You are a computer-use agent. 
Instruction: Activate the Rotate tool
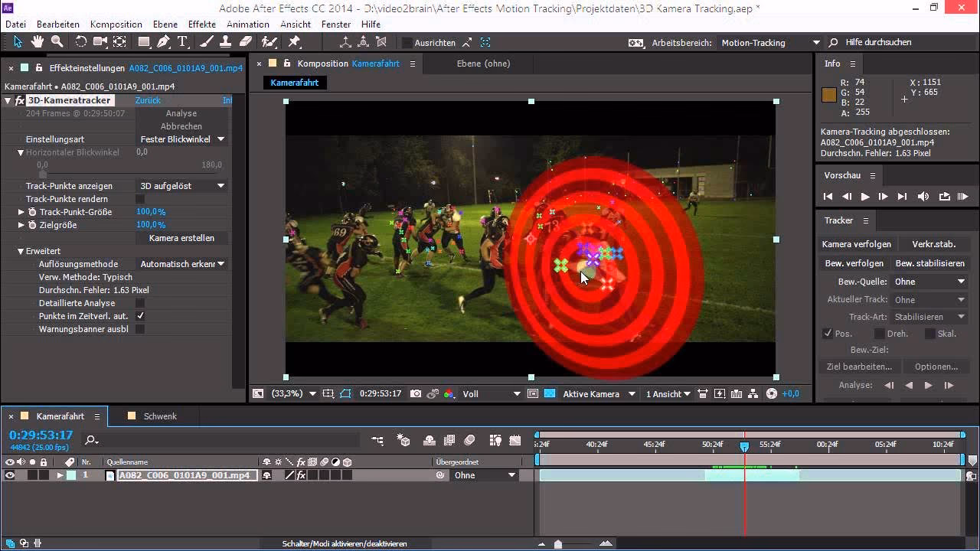click(81, 42)
